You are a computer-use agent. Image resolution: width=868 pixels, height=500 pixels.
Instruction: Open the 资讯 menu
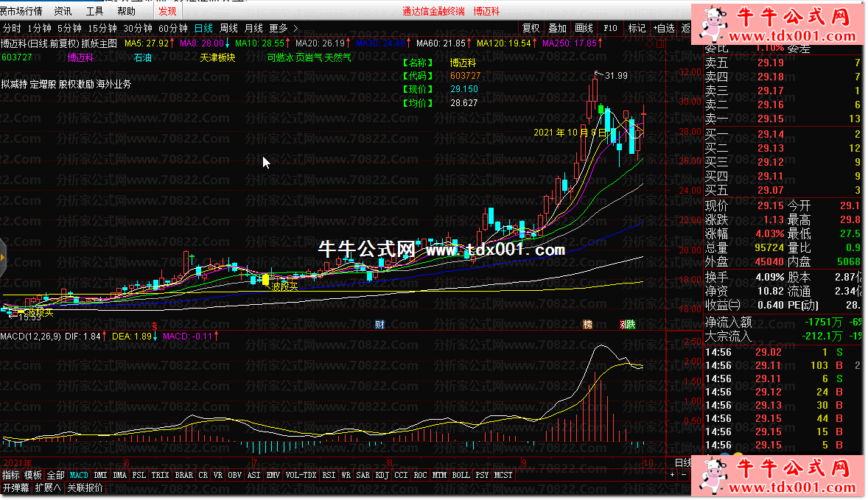tap(63, 11)
